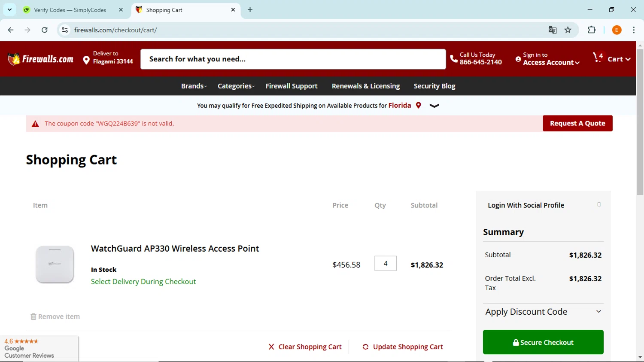Open the browser extensions icon

tap(592, 30)
